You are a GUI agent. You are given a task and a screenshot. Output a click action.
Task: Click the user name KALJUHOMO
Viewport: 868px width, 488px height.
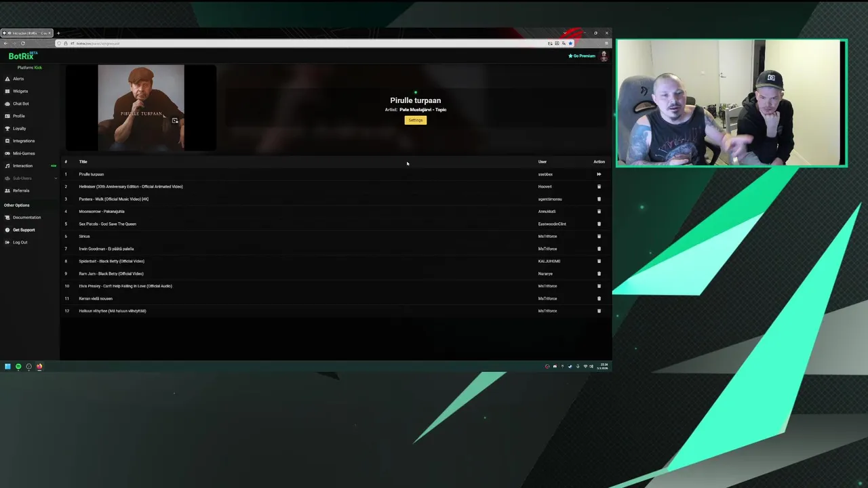coord(549,261)
